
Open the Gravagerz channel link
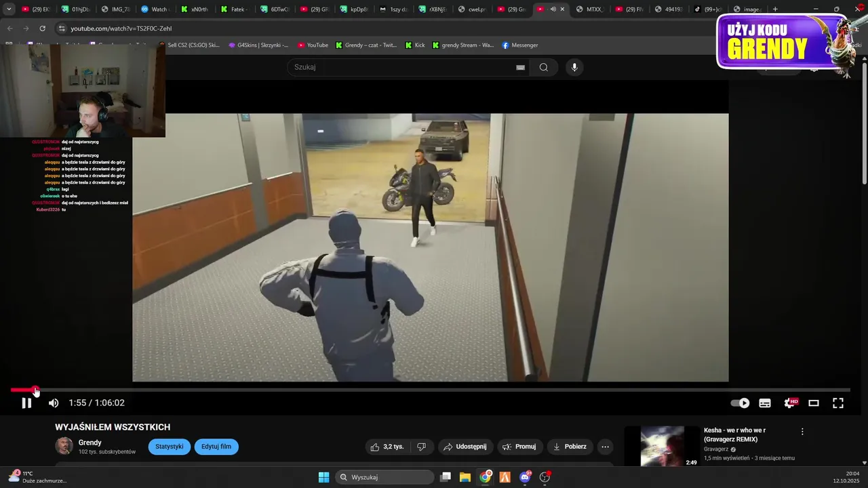click(715, 449)
